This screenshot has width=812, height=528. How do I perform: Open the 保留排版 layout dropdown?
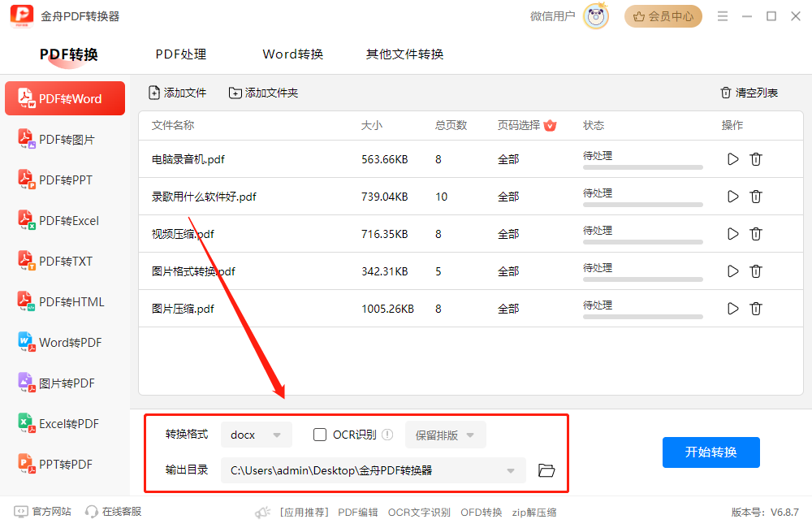[445, 435]
